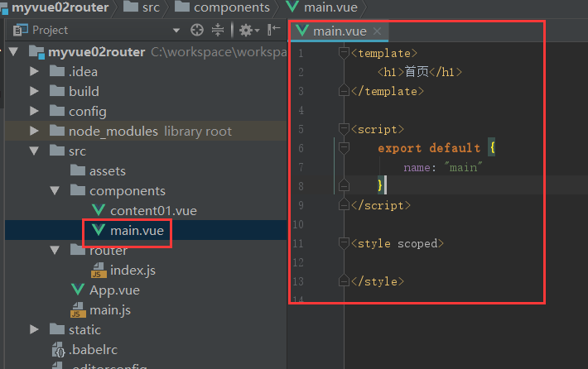
Task: Click the h1 首页 code line
Action: pos(420,71)
